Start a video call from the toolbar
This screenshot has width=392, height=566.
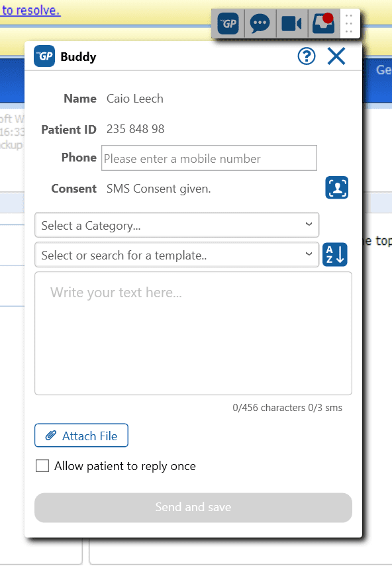coord(291,24)
